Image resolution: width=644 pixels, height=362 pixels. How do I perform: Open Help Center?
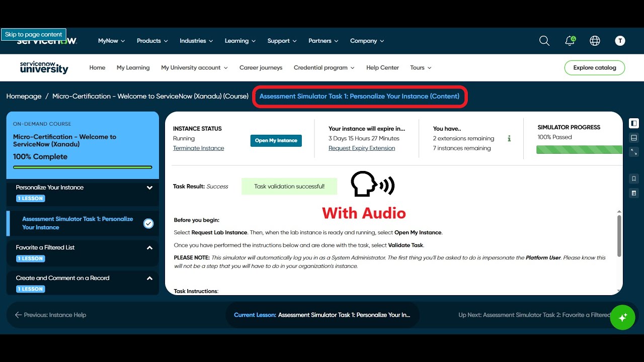pos(382,67)
